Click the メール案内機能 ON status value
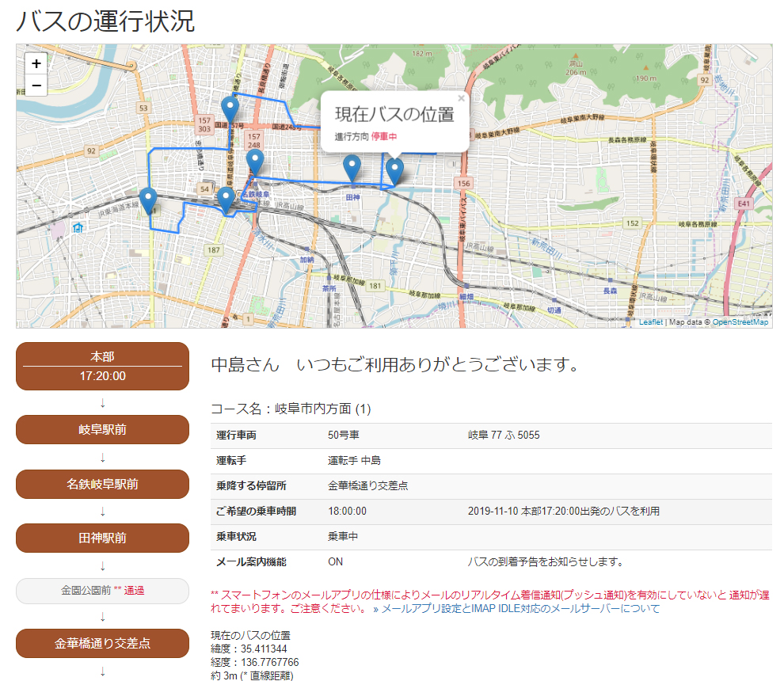 pos(336,562)
